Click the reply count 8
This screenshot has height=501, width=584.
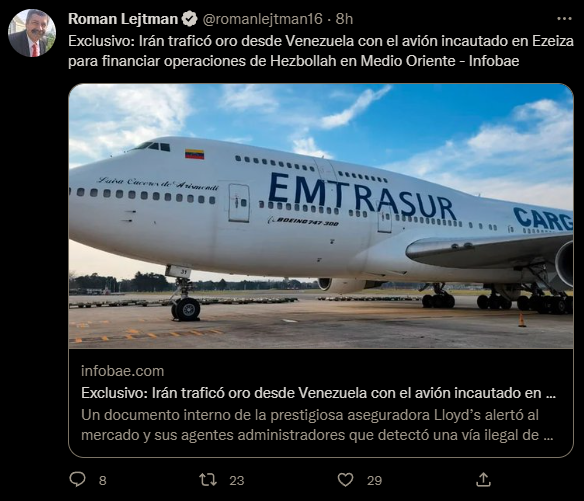103,481
